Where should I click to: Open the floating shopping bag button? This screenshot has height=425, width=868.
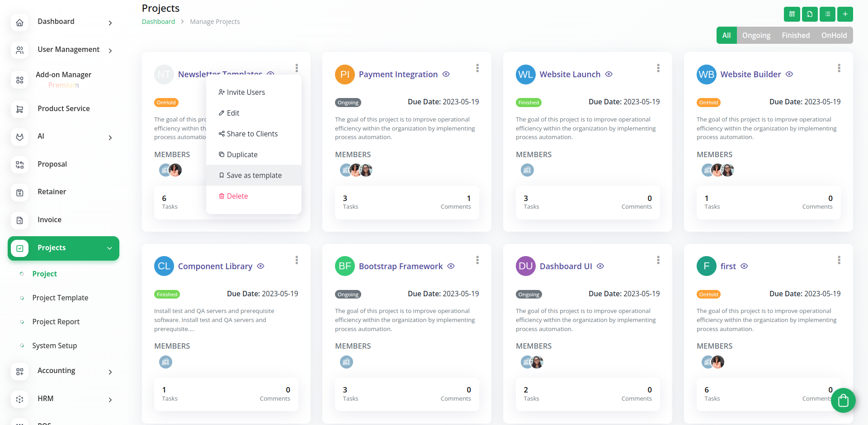843,400
